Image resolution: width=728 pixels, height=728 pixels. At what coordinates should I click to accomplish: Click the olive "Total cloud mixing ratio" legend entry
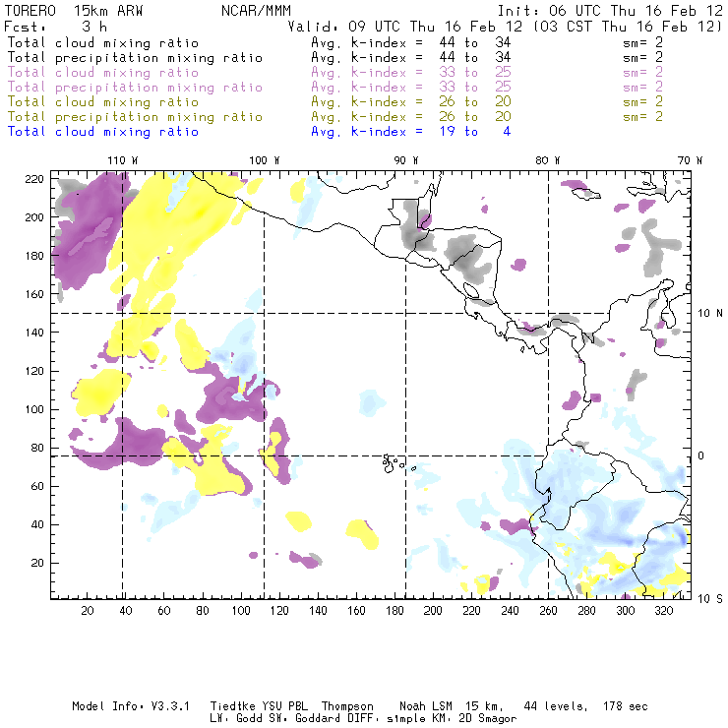[103, 102]
